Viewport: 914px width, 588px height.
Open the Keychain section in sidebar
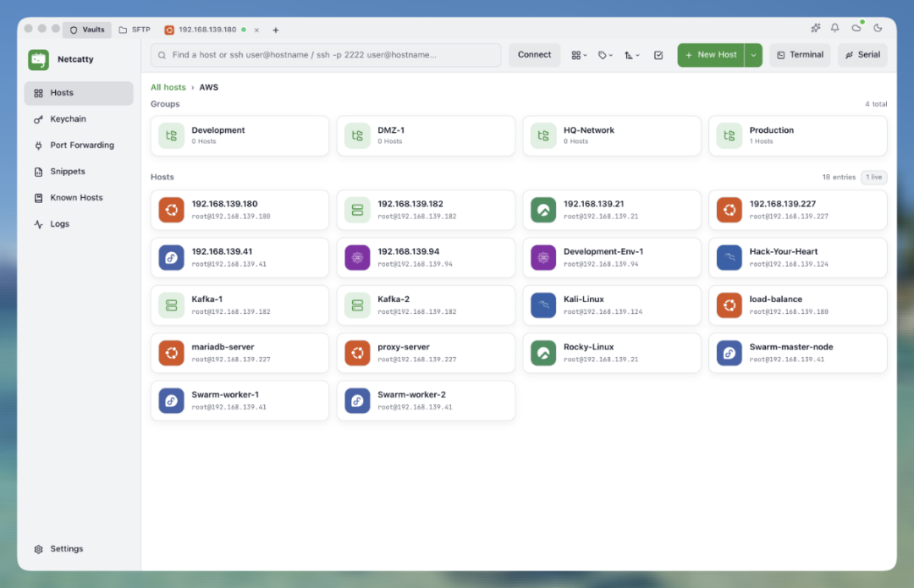coord(79,119)
